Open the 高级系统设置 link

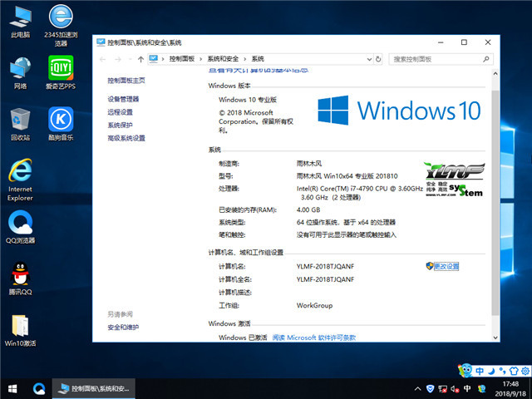(x=126, y=138)
